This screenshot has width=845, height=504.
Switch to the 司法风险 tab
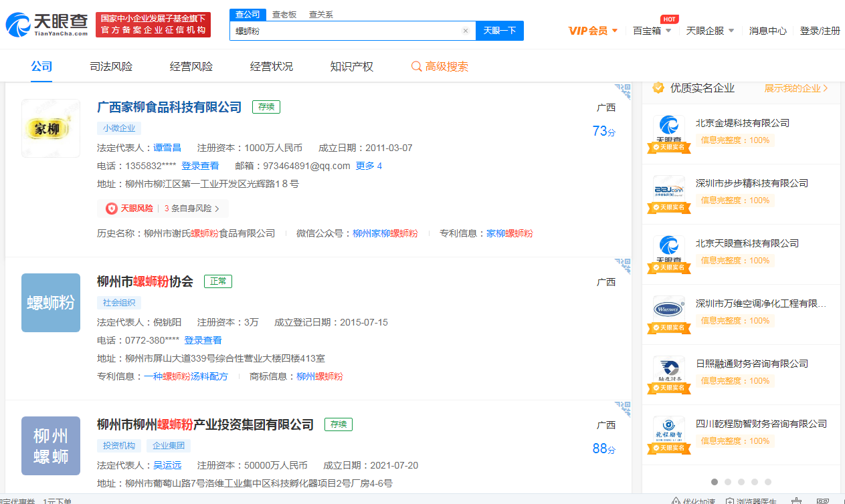[111, 66]
